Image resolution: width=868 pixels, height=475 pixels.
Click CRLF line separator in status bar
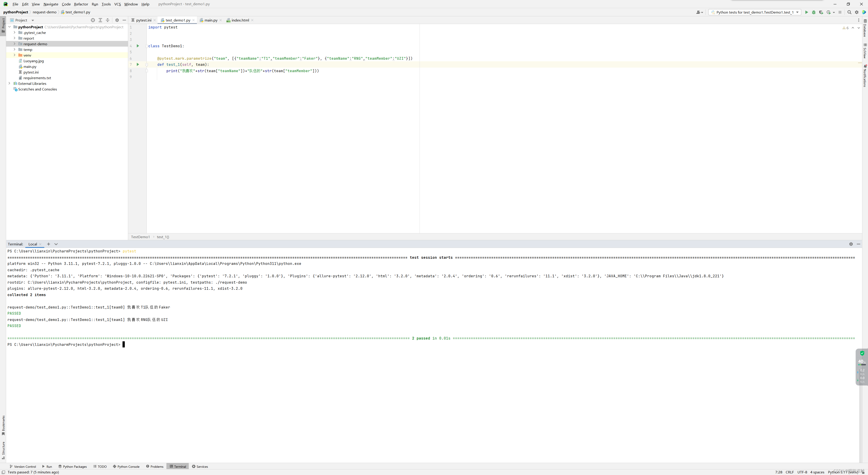(x=790, y=472)
